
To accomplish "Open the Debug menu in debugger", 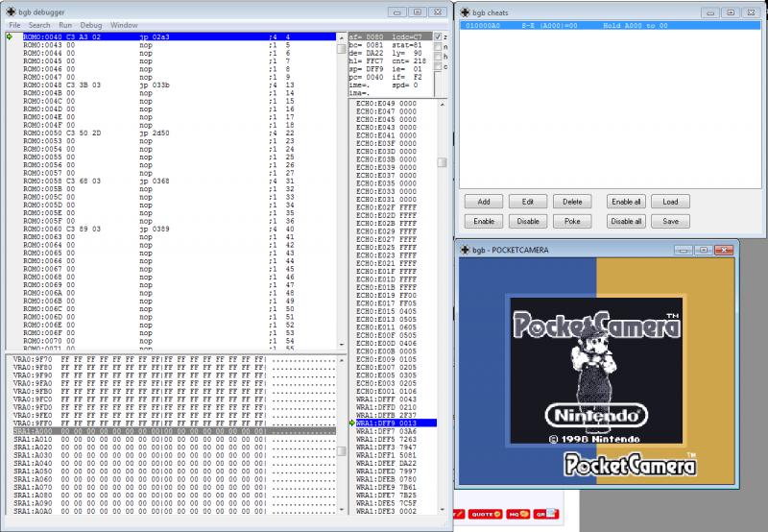I will click(x=91, y=25).
